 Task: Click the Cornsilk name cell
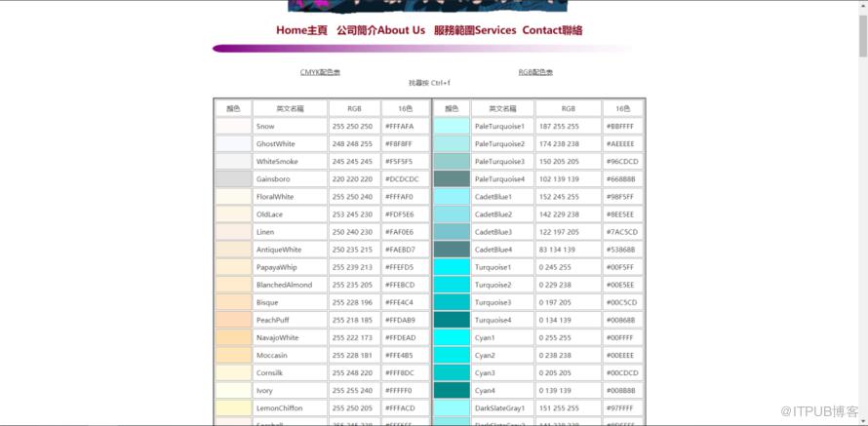[290, 373]
